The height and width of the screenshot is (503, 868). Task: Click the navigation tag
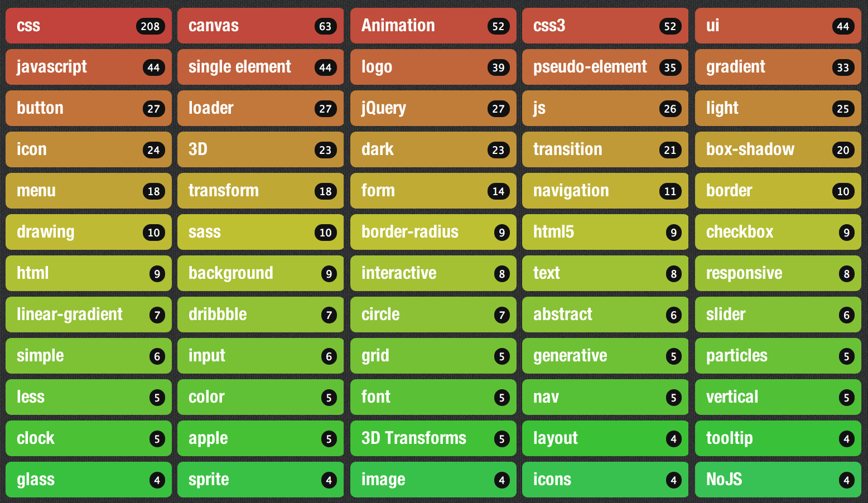coord(605,191)
